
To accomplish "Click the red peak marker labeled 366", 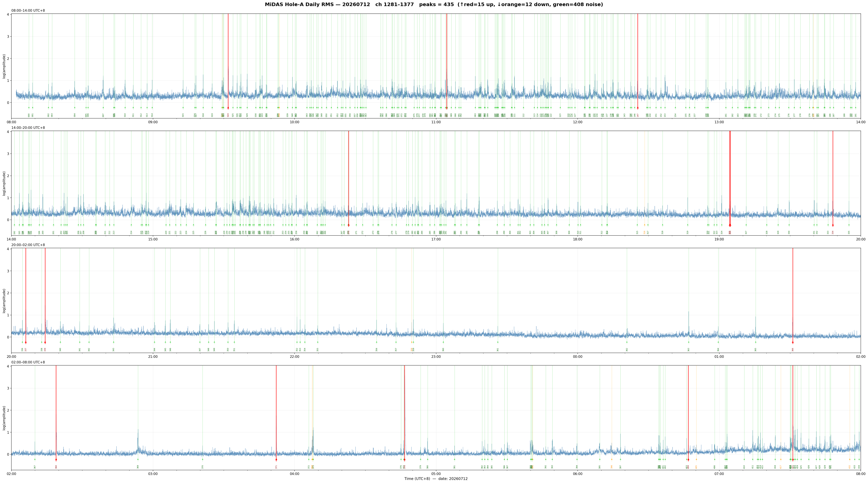I will point(793,342).
